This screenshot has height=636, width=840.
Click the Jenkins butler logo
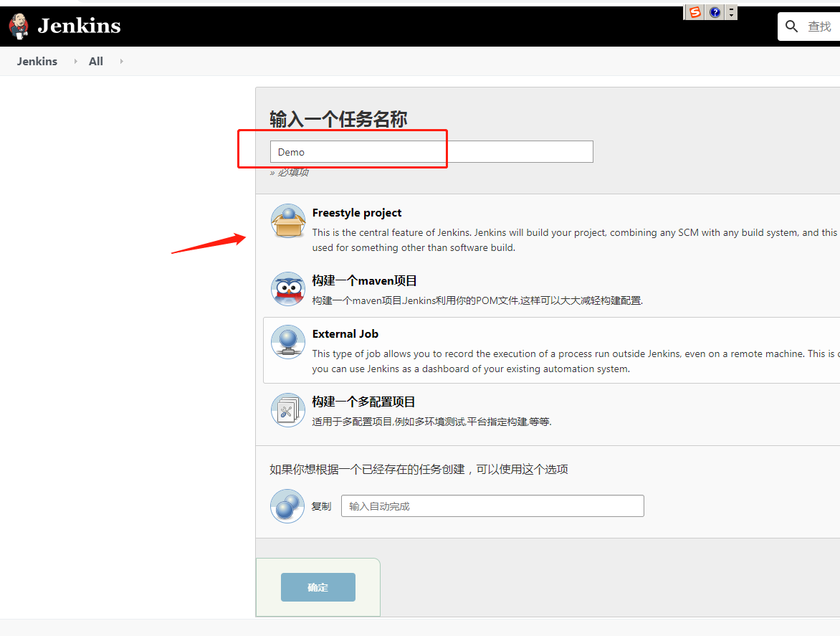pos(19,26)
